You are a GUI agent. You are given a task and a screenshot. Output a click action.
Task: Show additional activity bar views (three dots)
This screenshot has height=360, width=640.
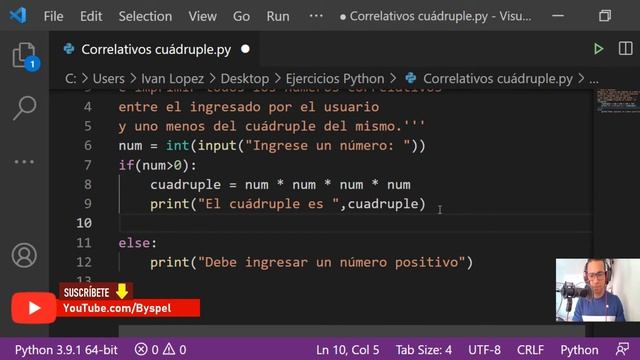[24, 162]
